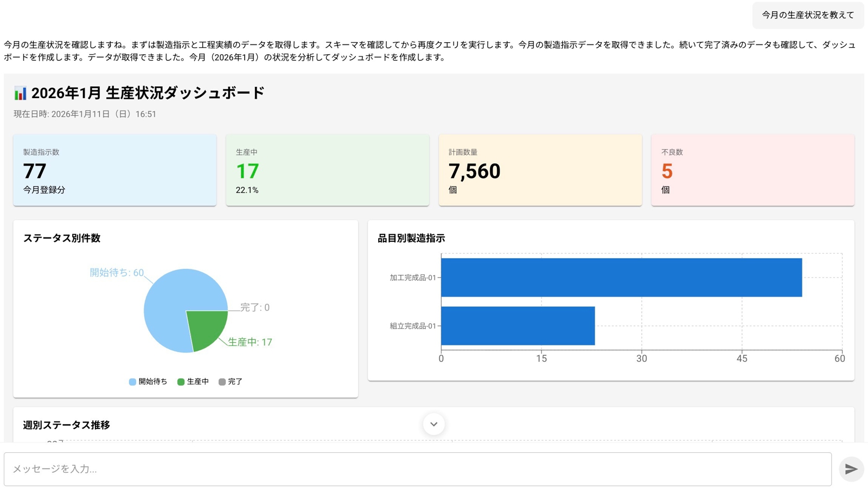Click the ステータス別件数 panel heading
868x488 pixels.
tap(63, 238)
